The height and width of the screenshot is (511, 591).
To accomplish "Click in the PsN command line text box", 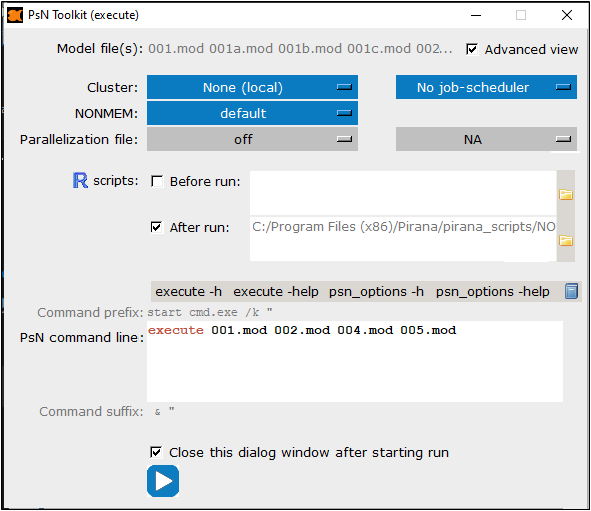I will pos(355,361).
